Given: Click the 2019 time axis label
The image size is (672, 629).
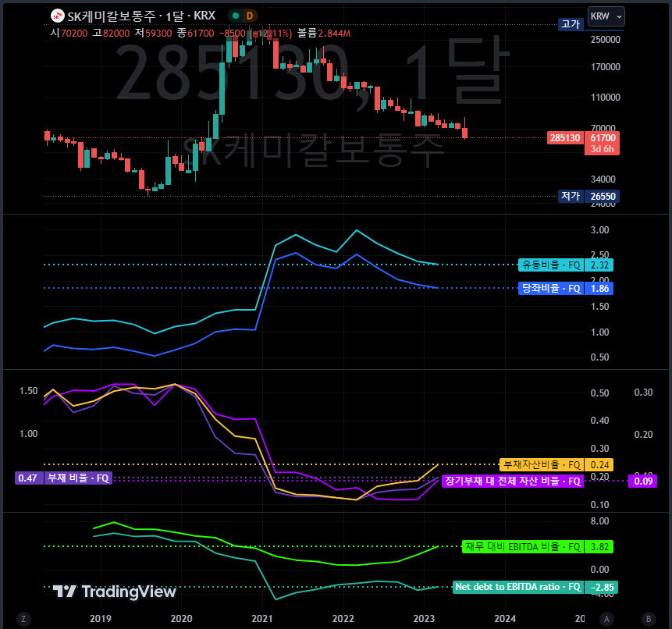Looking at the screenshot, I should coord(101,619).
